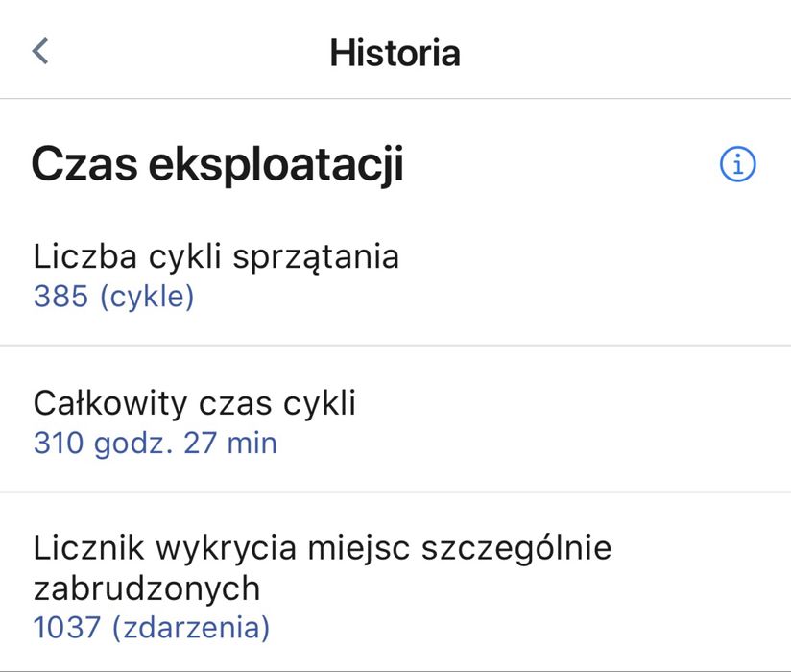Screen dimensions: 791x672
Task: Tap the Historia page title
Action: click(395, 52)
